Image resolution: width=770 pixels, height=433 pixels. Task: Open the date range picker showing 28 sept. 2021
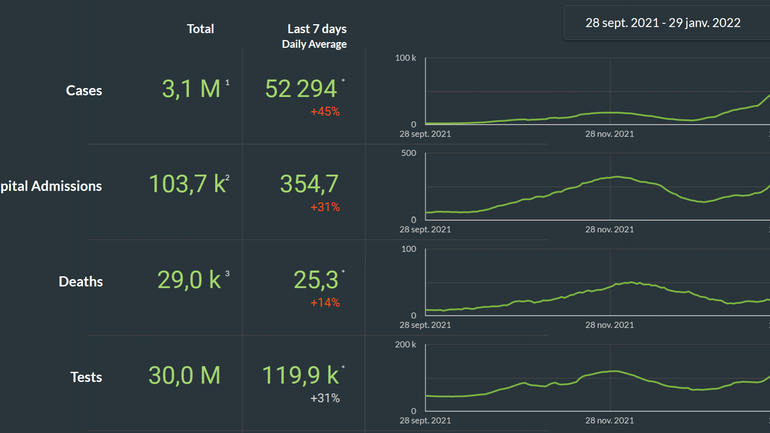click(x=664, y=23)
